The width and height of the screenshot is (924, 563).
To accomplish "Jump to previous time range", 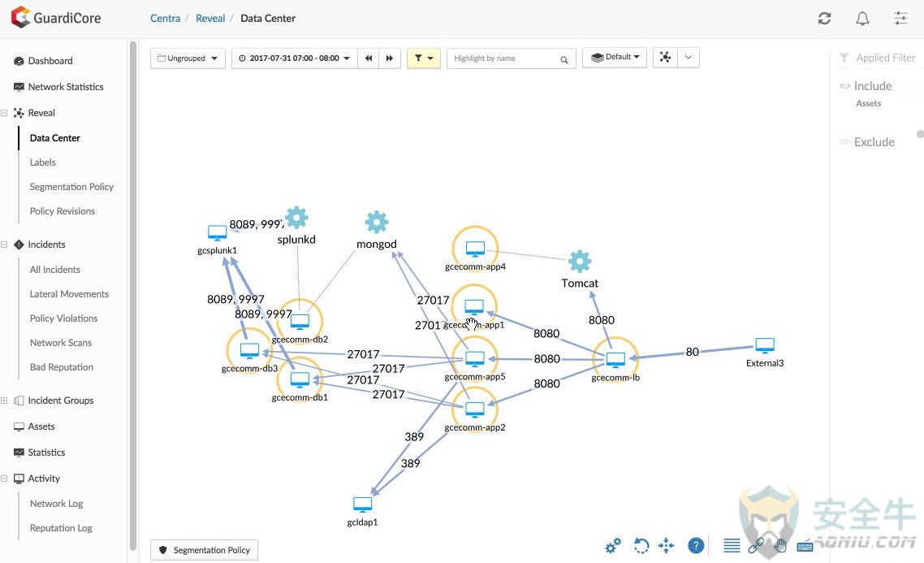I will point(369,58).
